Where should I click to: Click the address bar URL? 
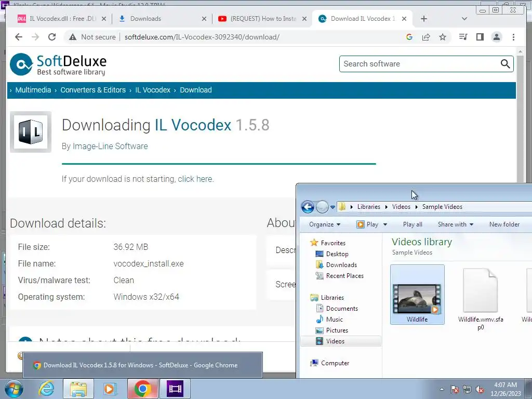pyautogui.click(x=202, y=37)
